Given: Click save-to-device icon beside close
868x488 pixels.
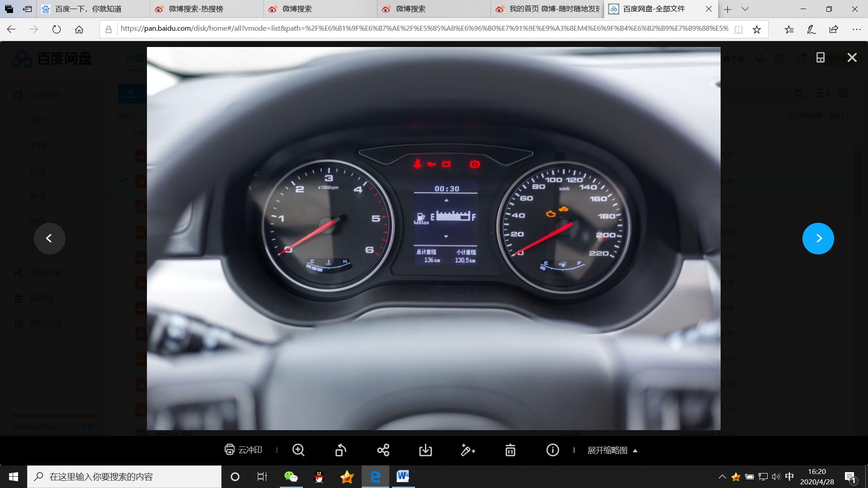Looking at the screenshot, I should 820,57.
